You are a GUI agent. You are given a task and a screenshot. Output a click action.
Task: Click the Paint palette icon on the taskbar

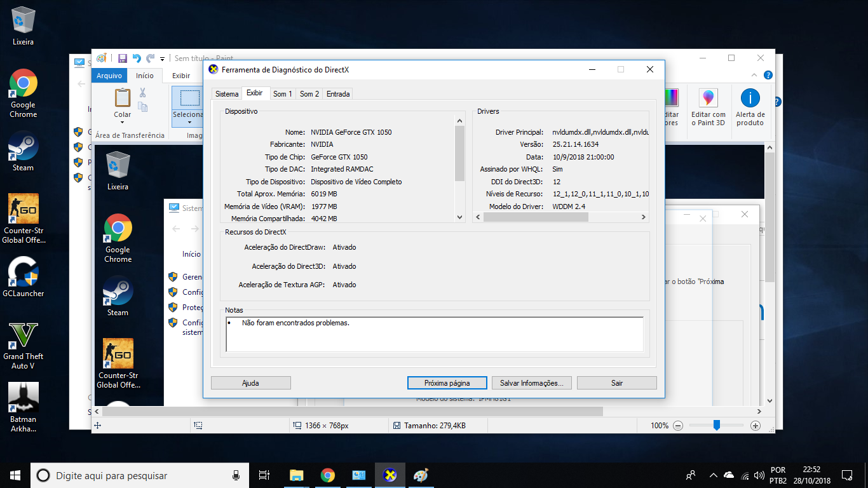pyautogui.click(x=421, y=475)
